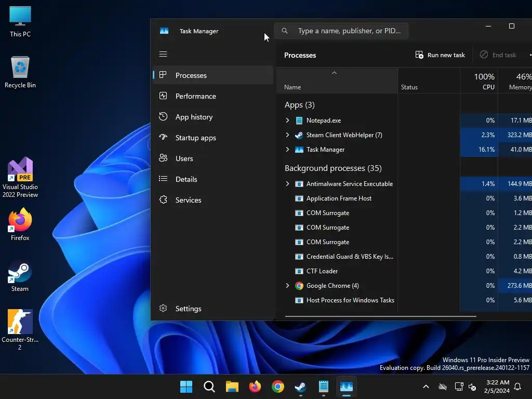Select the CTF Loader process

click(322, 271)
